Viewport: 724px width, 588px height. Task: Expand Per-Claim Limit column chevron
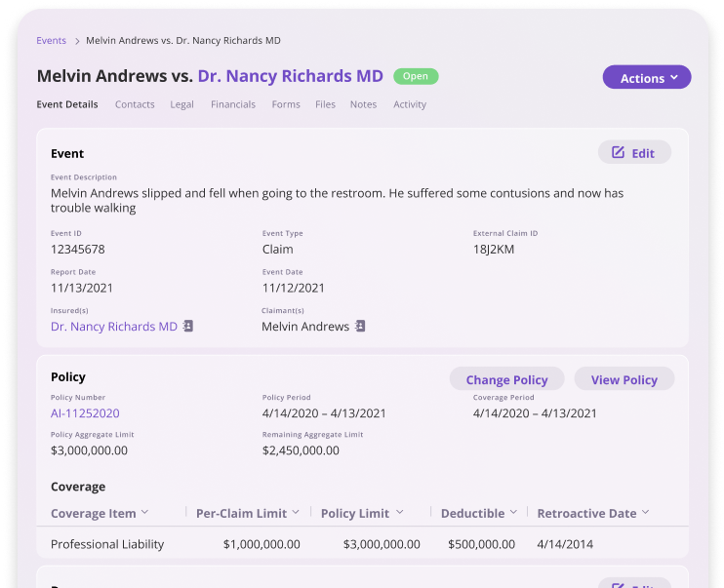[x=296, y=513]
